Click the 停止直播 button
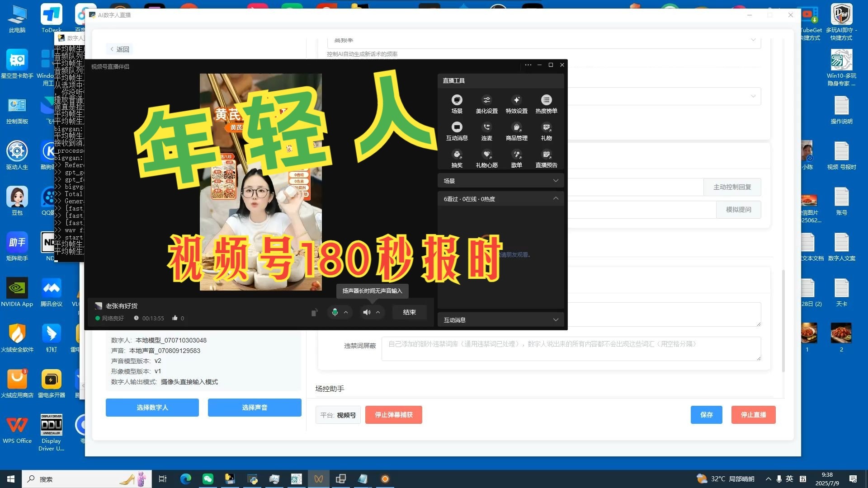868x488 pixels. (753, 414)
